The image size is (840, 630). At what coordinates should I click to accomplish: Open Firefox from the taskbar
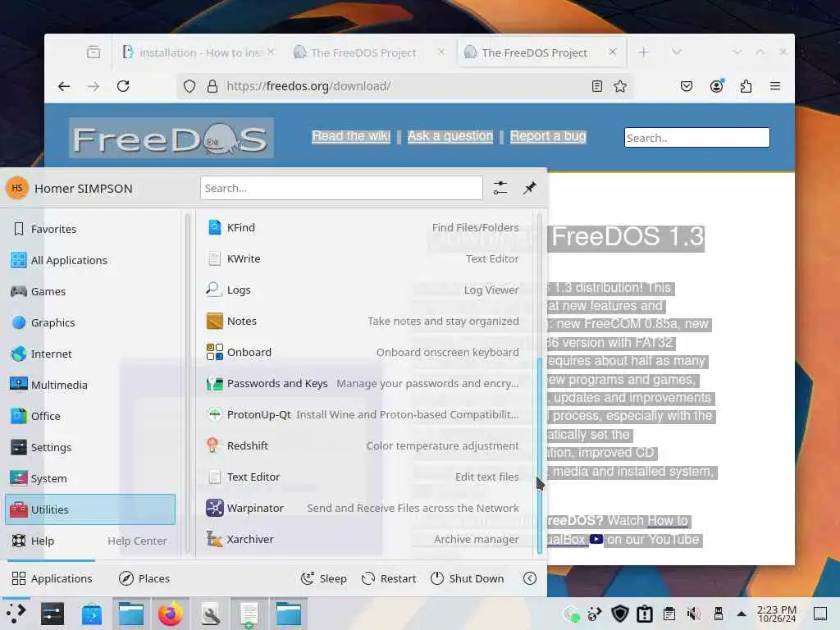171,614
